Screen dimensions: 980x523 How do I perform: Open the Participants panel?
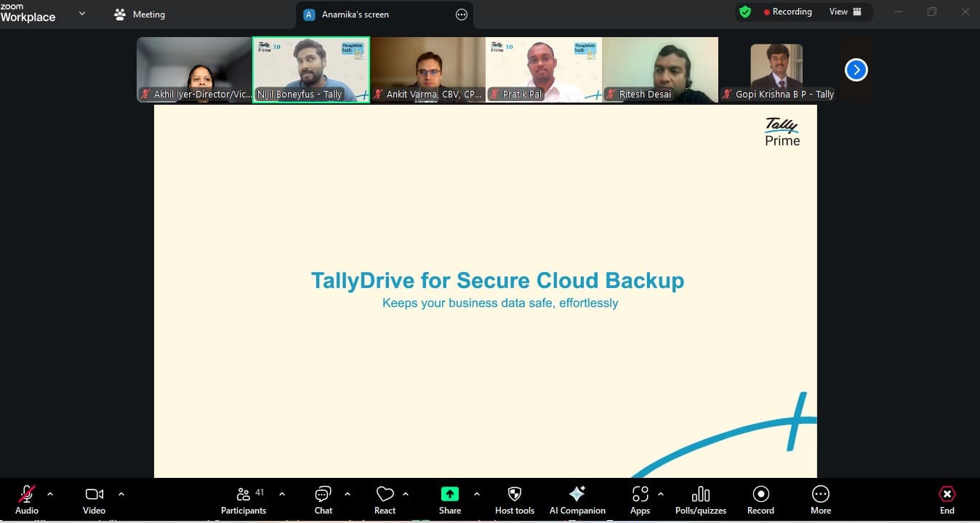point(244,500)
